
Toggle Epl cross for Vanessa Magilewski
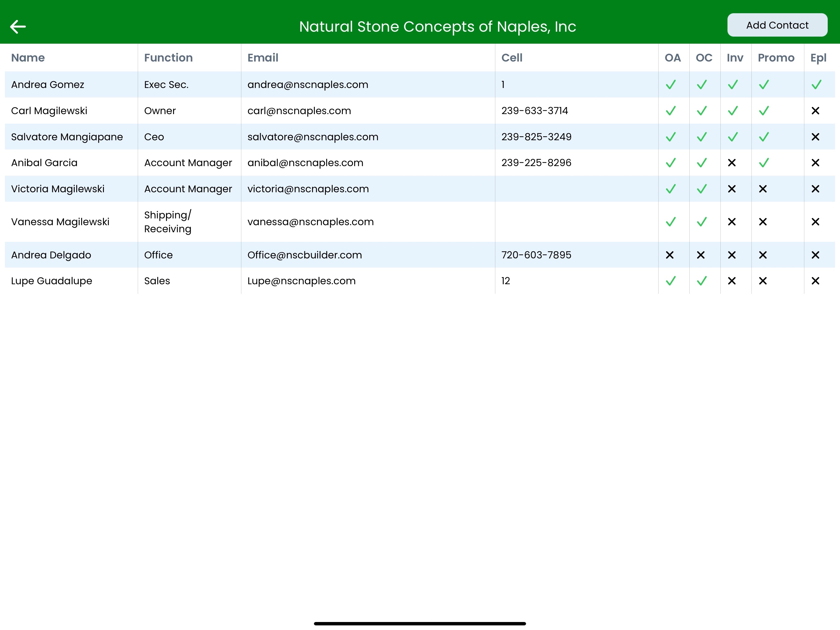point(815,221)
